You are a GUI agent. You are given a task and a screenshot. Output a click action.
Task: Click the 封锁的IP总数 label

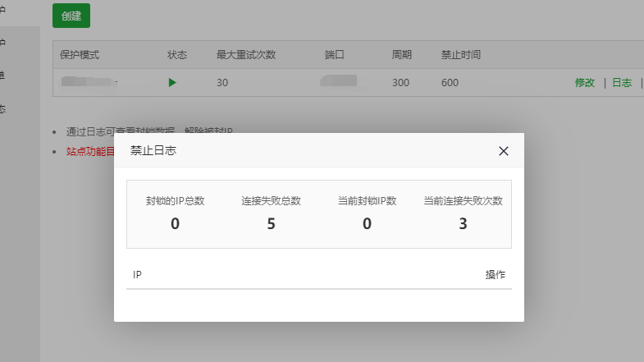[x=175, y=201]
